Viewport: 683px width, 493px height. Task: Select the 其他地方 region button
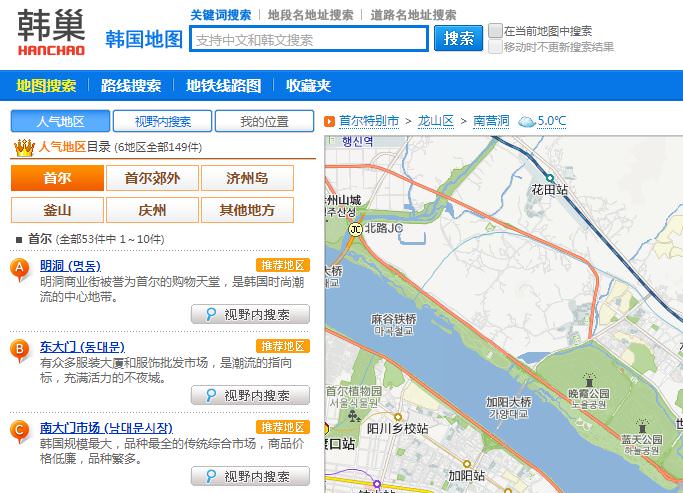pyautogui.click(x=247, y=210)
